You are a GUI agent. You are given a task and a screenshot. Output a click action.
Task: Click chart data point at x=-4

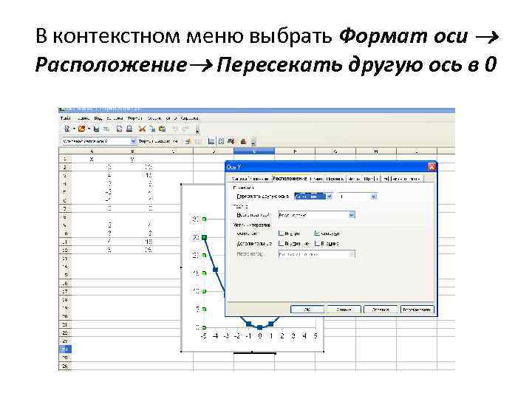coord(215,270)
